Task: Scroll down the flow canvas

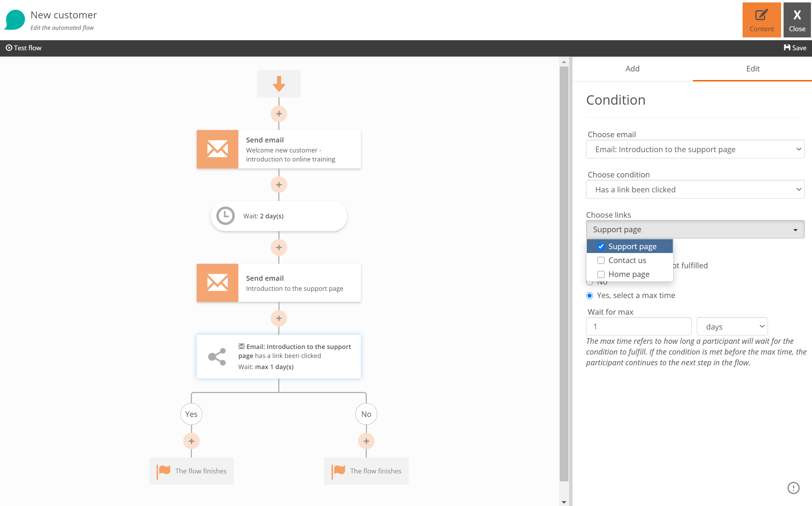Action: (564, 501)
